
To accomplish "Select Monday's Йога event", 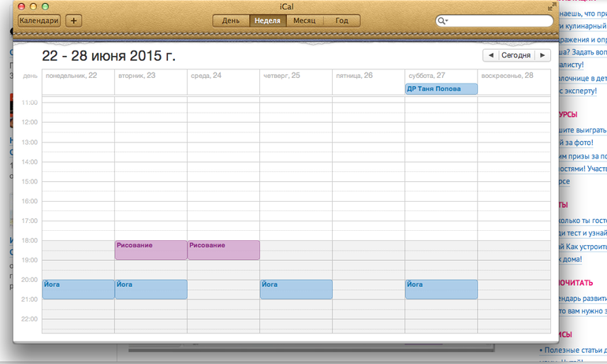I will click(x=78, y=289).
